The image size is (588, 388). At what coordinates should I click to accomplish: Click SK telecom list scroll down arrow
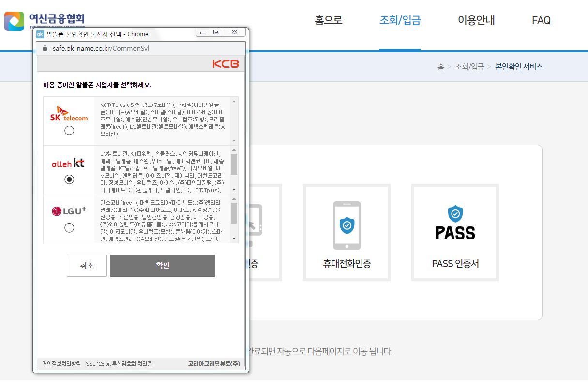(x=234, y=141)
